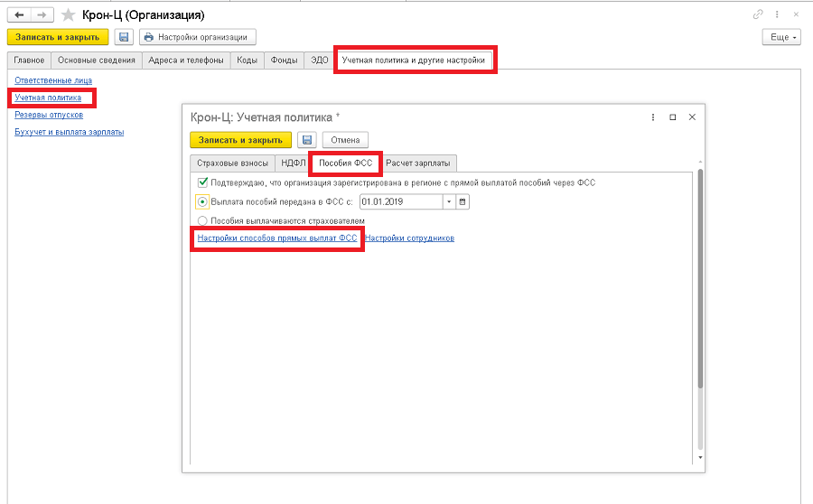Switch to the 'Адреса и телефоны' tab
The image size is (813, 504).
click(187, 61)
